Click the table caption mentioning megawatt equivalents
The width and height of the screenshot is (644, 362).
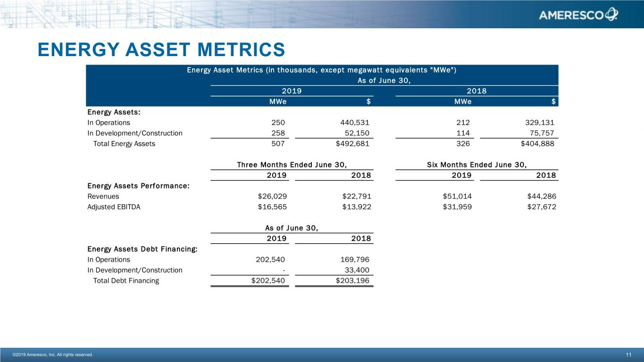point(321,70)
